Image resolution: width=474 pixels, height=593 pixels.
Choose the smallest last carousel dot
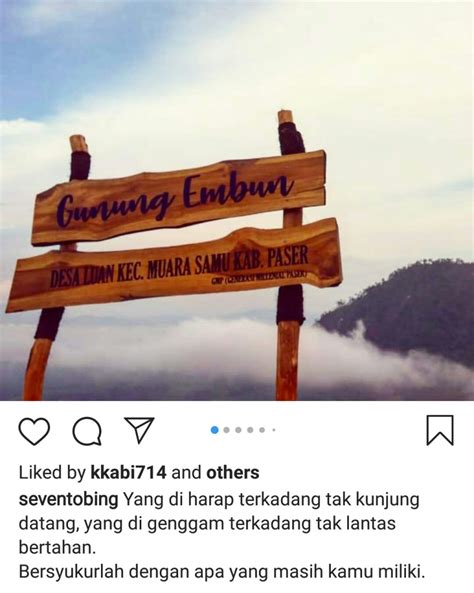[x=274, y=430]
